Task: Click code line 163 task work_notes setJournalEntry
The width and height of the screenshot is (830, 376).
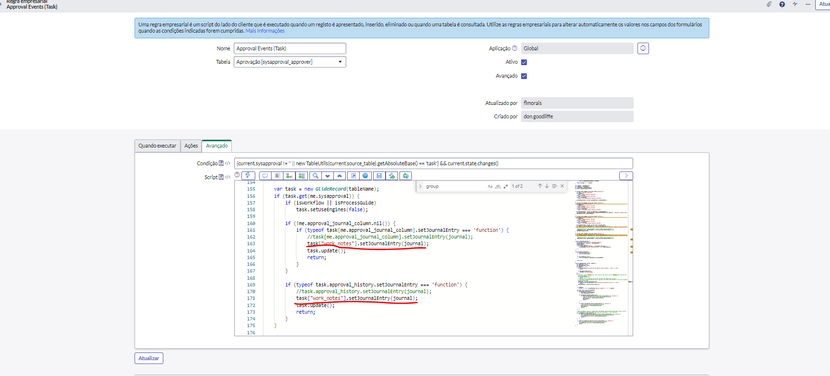Action: coord(367,244)
